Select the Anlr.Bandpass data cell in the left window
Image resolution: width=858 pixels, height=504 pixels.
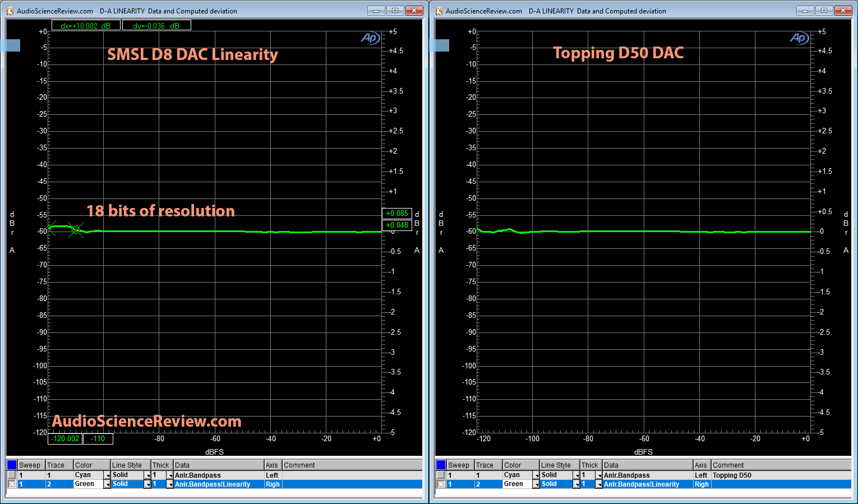[219, 475]
